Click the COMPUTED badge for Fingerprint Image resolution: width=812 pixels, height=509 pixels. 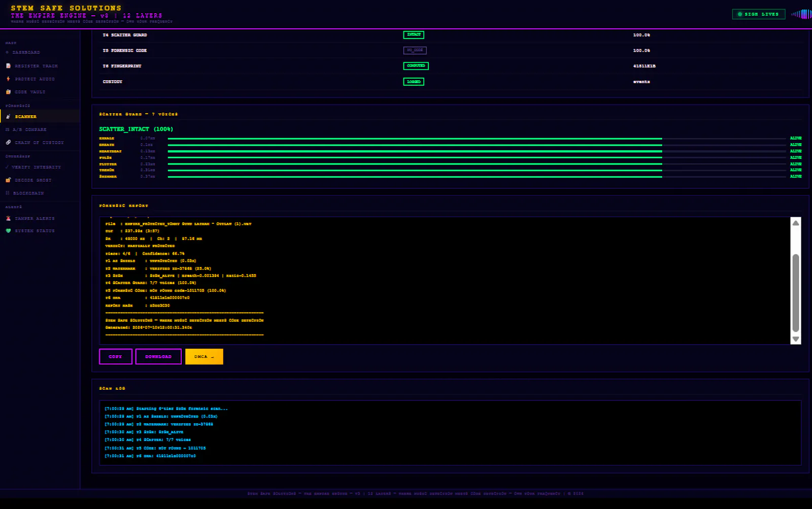click(x=416, y=66)
